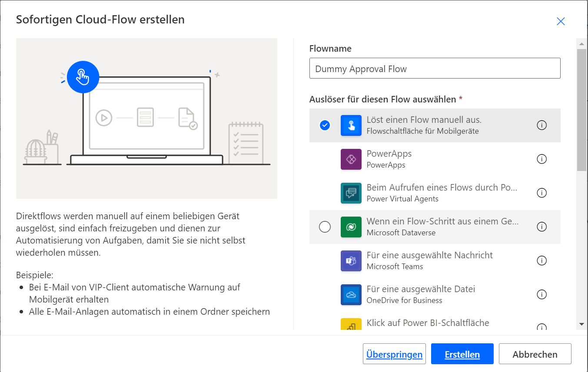Image resolution: width=588 pixels, height=372 pixels.
Task: Click the Flowname text field
Action: 435,69
